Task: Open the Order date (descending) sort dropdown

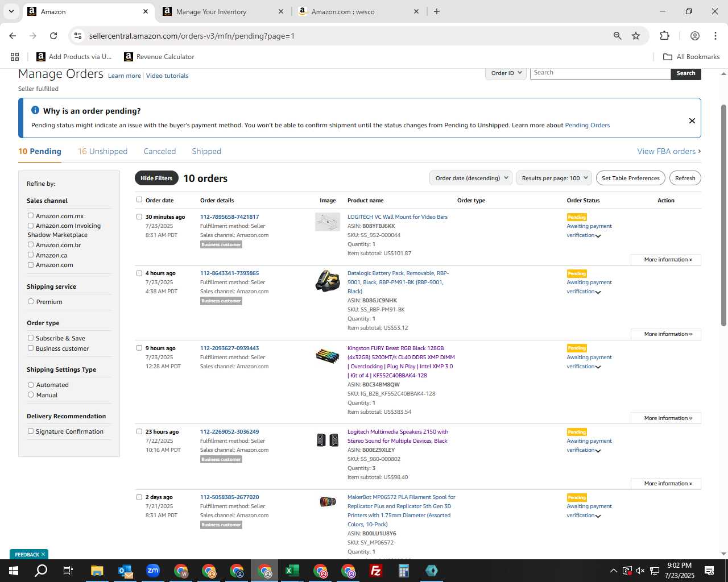Action: 471,178
